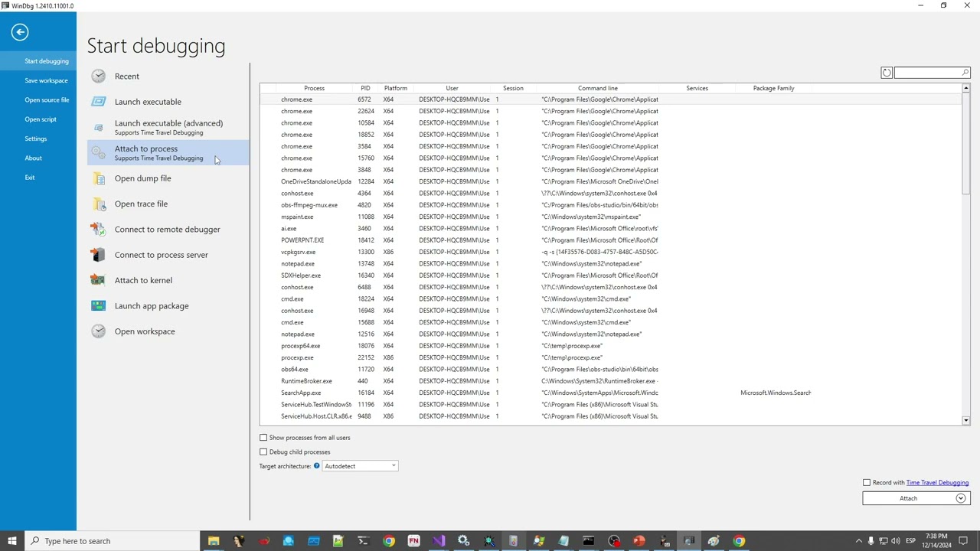Open the Time Travel Debugging link
The height and width of the screenshot is (551, 980).
(937, 483)
